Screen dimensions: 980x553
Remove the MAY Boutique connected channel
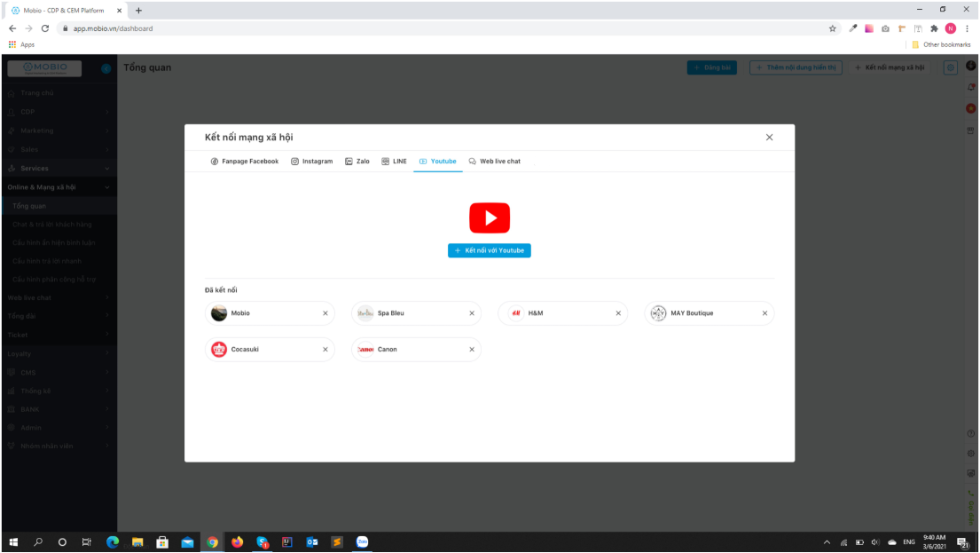pyautogui.click(x=764, y=313)
